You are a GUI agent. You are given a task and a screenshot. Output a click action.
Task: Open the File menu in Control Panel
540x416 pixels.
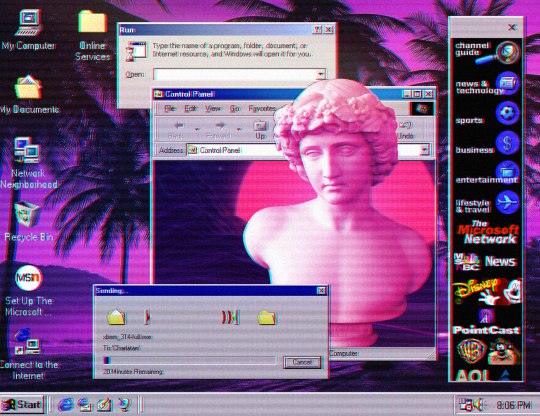[x=170, y=109]
